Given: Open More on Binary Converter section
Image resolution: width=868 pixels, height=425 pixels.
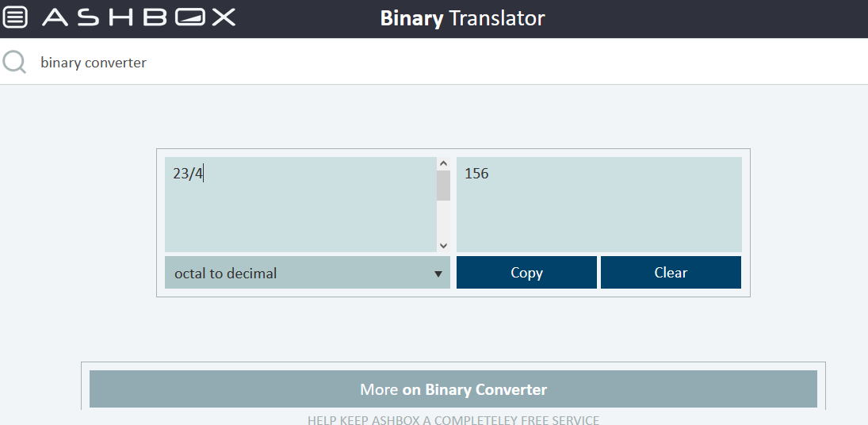Looking at the screenshot, I should pos(453,389).
